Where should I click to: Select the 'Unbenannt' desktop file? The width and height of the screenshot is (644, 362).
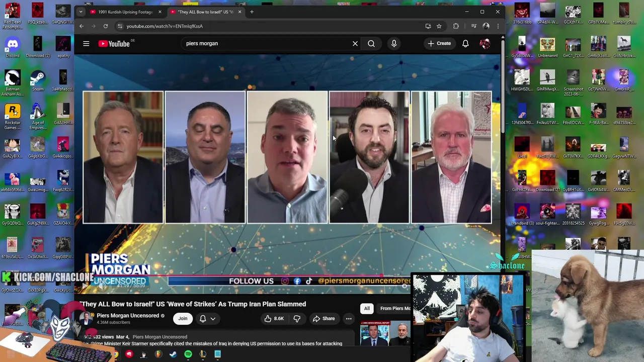point(547,47)
